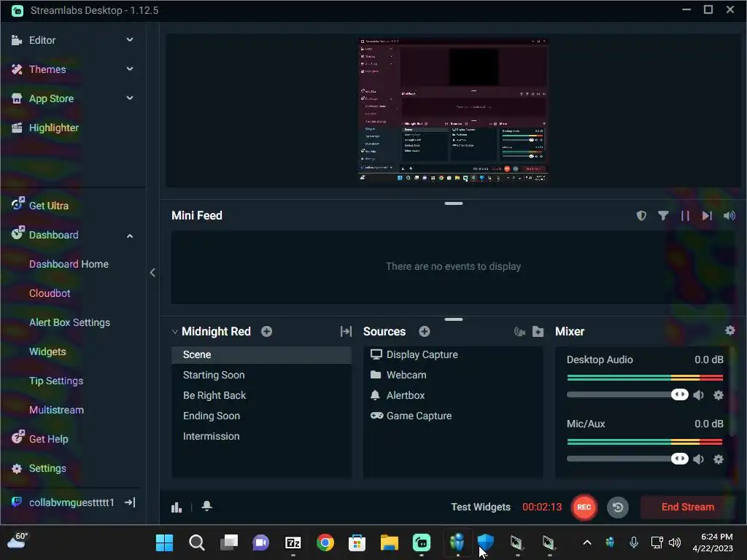Open the performance stats chart icon
Image resolution: width=747 pixels, height=560 pixels.
pyautogui.click(x=177, y=507)
